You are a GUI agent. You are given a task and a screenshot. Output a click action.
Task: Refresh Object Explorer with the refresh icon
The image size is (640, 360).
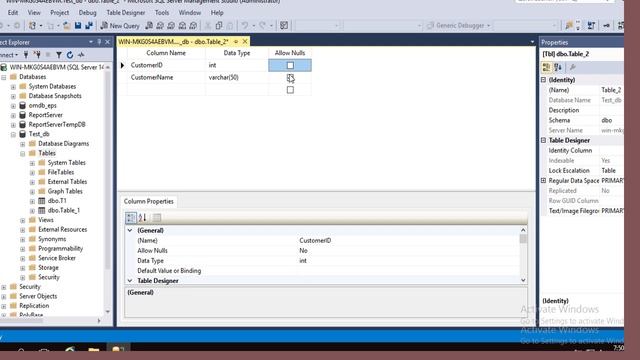coord(70,55)
